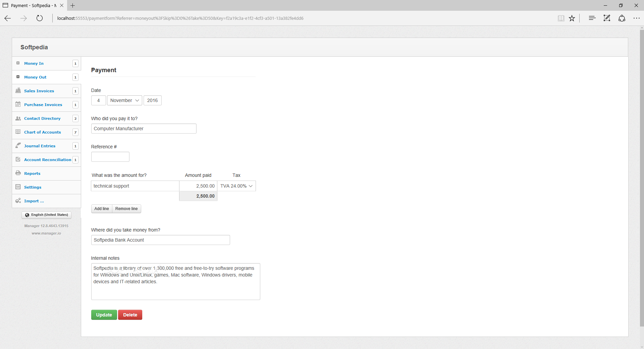Click the Money In plus icon

18,63
